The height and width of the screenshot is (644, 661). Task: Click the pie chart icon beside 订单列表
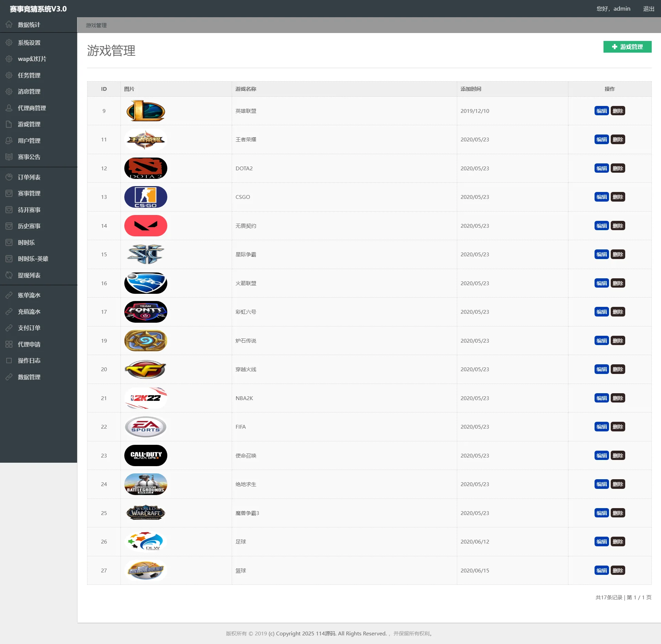pyautogui.click(x=9, y=177)
